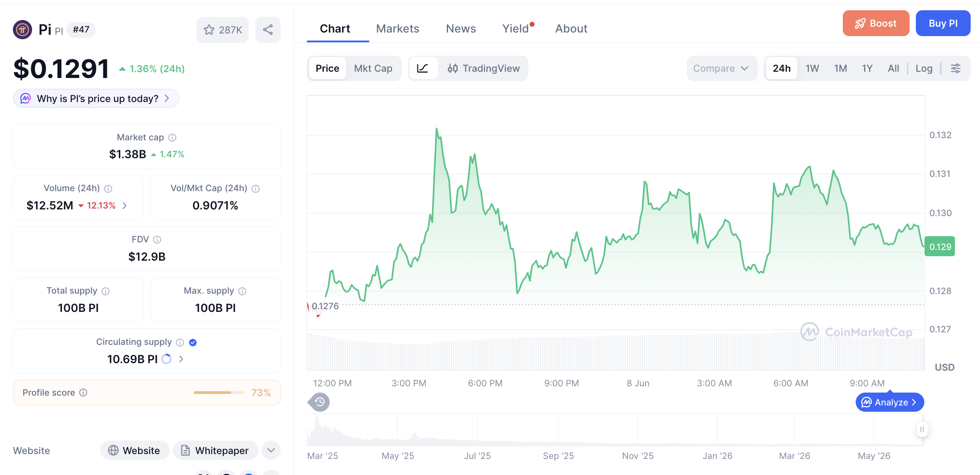Toggle chart to Price view
Image resolution: width=980 pixels, height=475 pixels.
(327, 68)
